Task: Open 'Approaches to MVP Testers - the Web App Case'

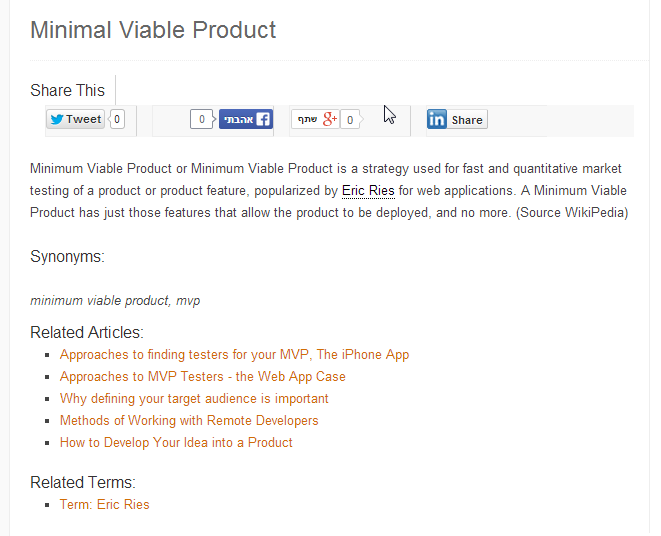Action: coord(202,377)
